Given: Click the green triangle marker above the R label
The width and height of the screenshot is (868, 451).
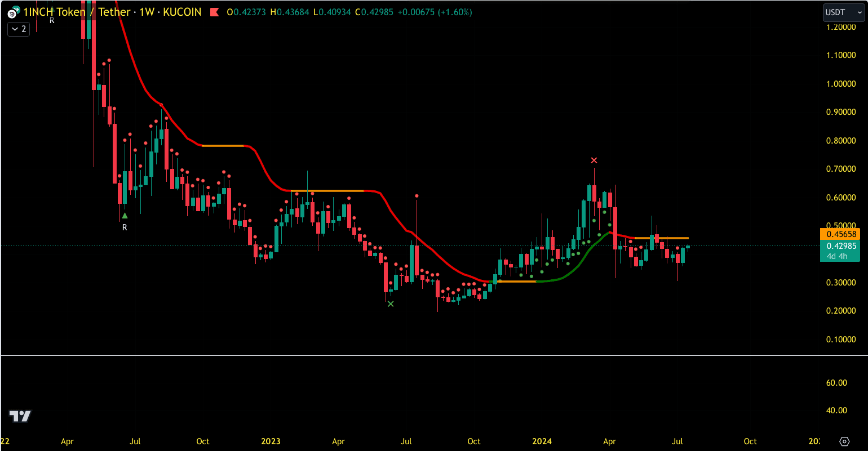Looking at the screenshot, I should pyautogui.click(x=125, y=216).
